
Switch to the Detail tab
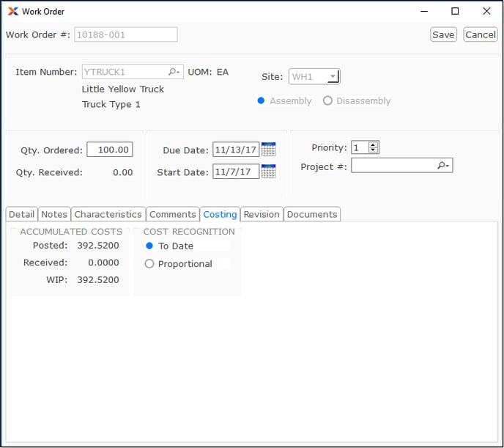pyautogui.click(x=21, y=214)
